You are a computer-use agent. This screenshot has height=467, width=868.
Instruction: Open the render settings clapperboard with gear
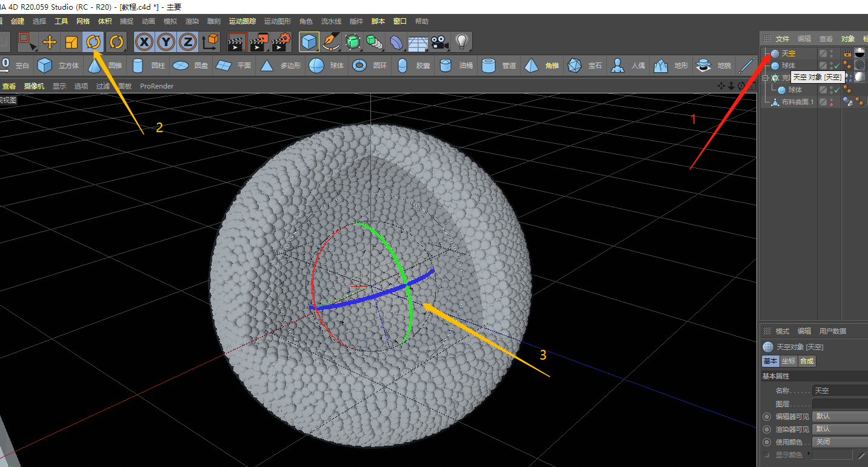pyautogui.click(x=281, y=42)
